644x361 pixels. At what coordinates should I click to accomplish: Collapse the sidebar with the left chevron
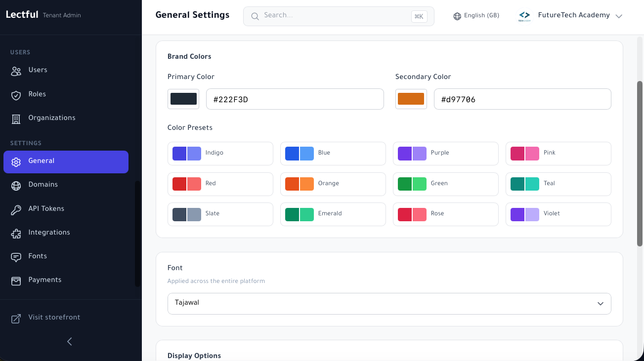pos(70,341)
